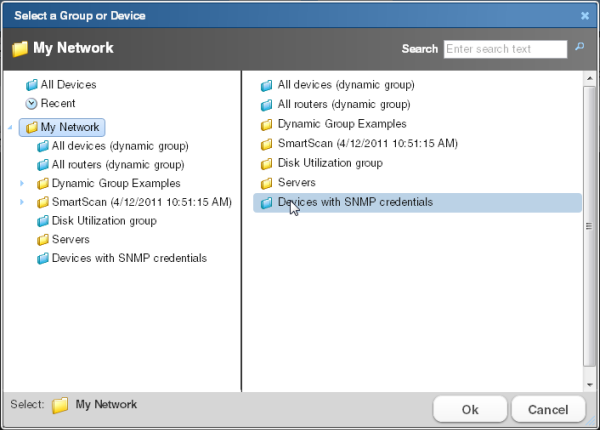Open Recent in the left tree
The image size is (600, 430).
58,103
